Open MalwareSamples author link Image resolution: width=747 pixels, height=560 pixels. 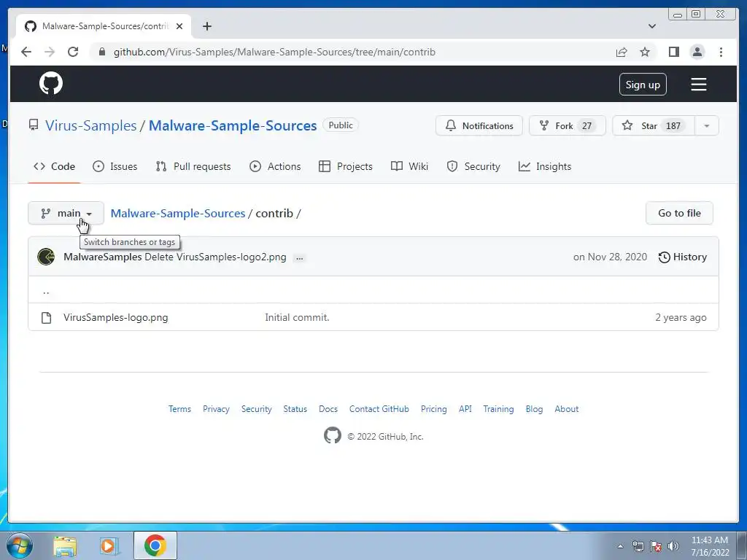click(102, 257)
